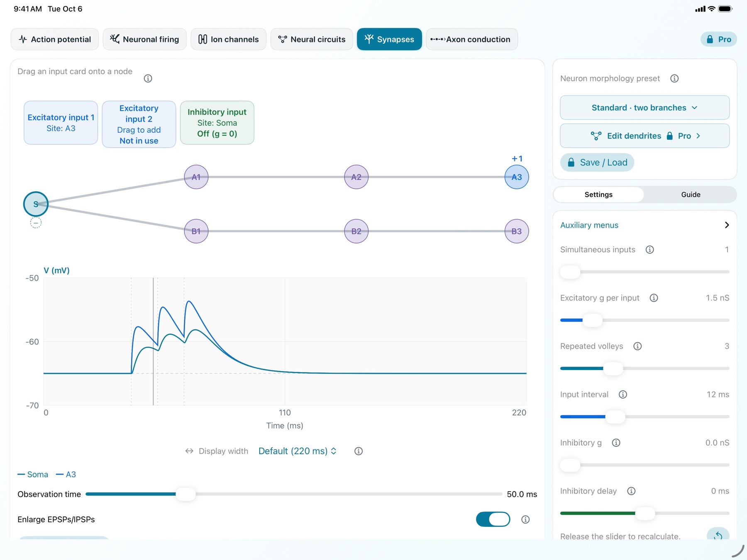Screen dimensions: 747x560
Task: Select dendrite node B1
Action: (x=196, y=231)
